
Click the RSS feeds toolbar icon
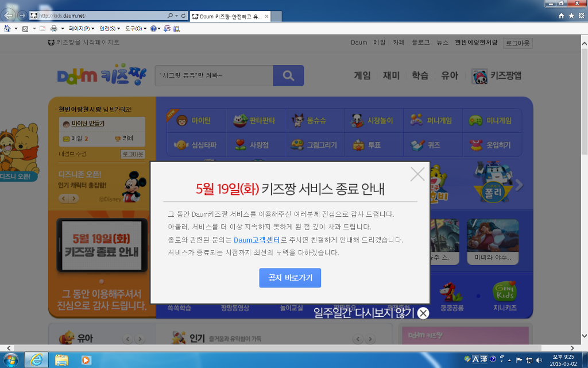click(x=25, y=28)
